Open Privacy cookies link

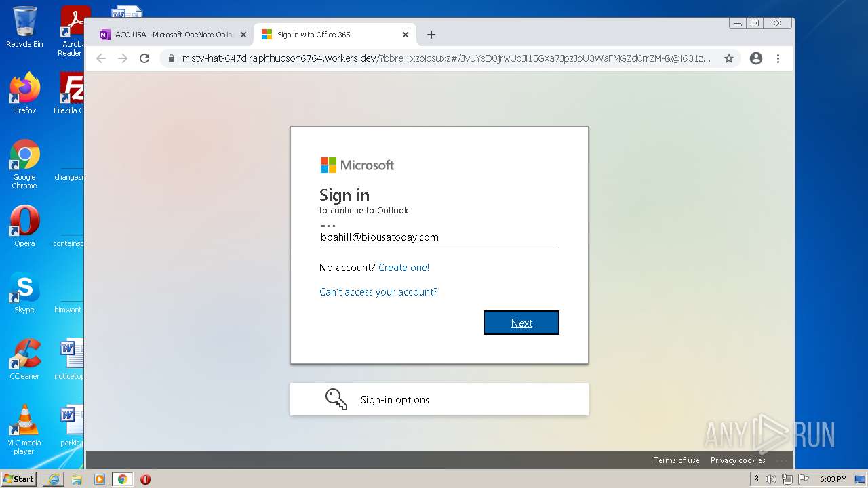coord(738,460)
